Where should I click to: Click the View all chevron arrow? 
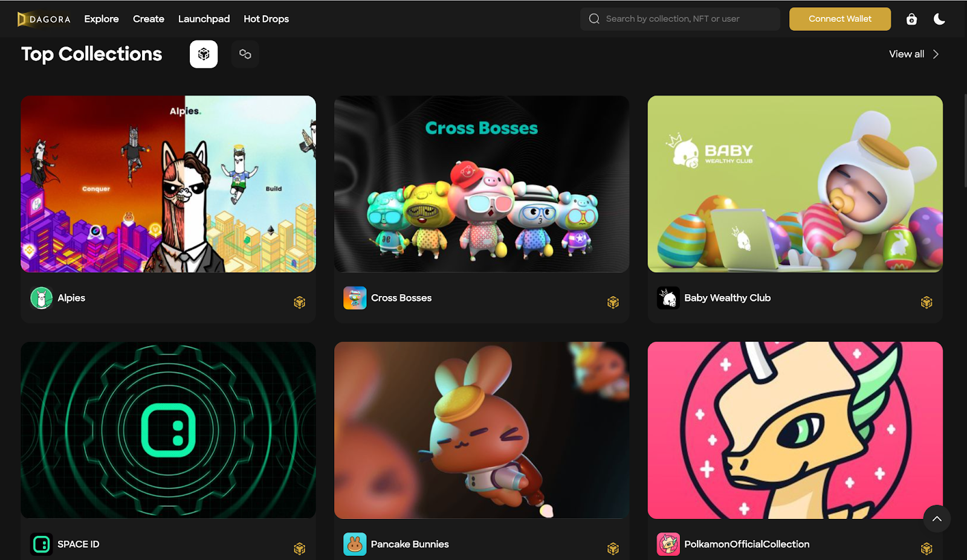coord(936,54)
